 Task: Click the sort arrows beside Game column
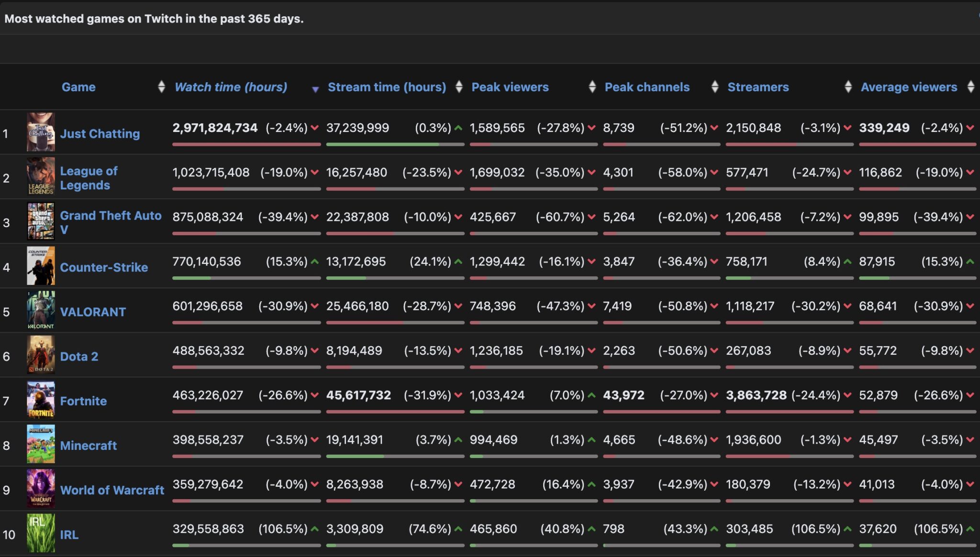(x=161, y=87)
